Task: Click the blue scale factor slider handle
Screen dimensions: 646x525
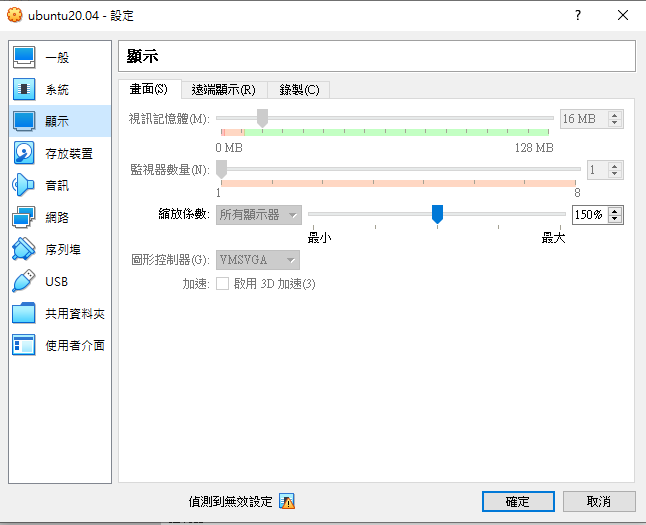Action: point(437,213)
